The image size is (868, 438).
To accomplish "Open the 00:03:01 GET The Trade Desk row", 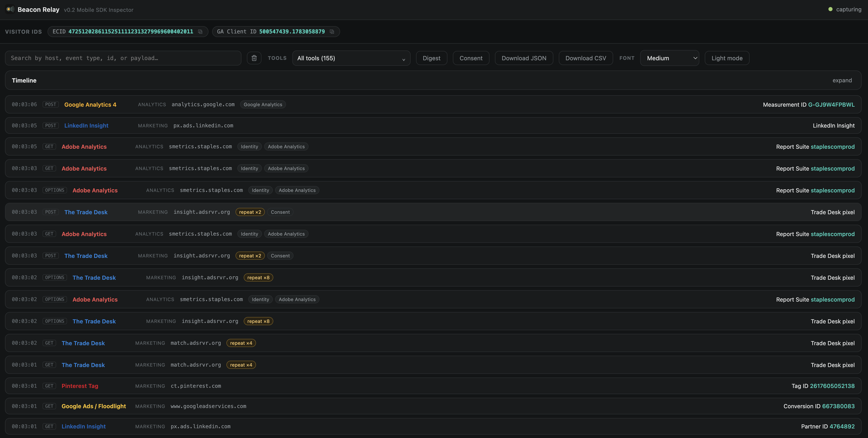I will point(433,365).
